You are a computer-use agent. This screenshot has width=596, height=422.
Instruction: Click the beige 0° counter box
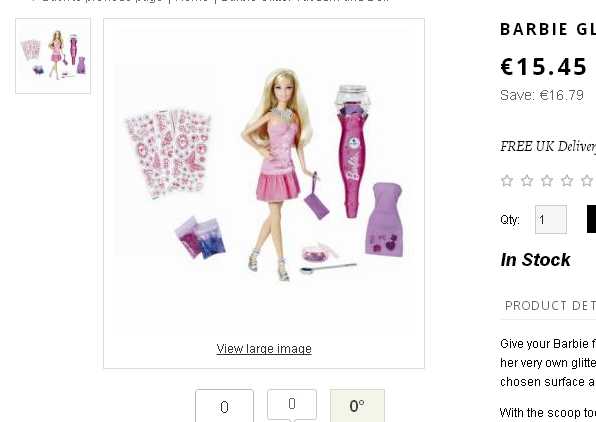point(357,406)
